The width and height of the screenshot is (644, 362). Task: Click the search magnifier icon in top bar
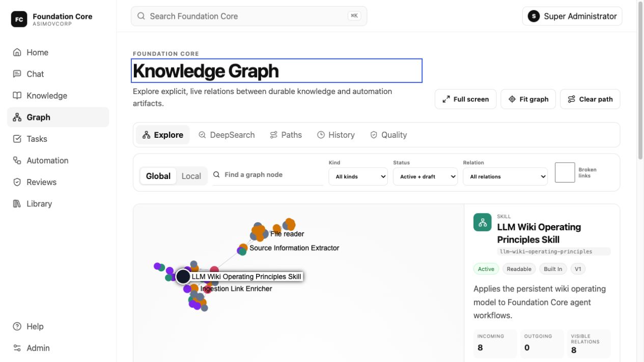[142, 16]
